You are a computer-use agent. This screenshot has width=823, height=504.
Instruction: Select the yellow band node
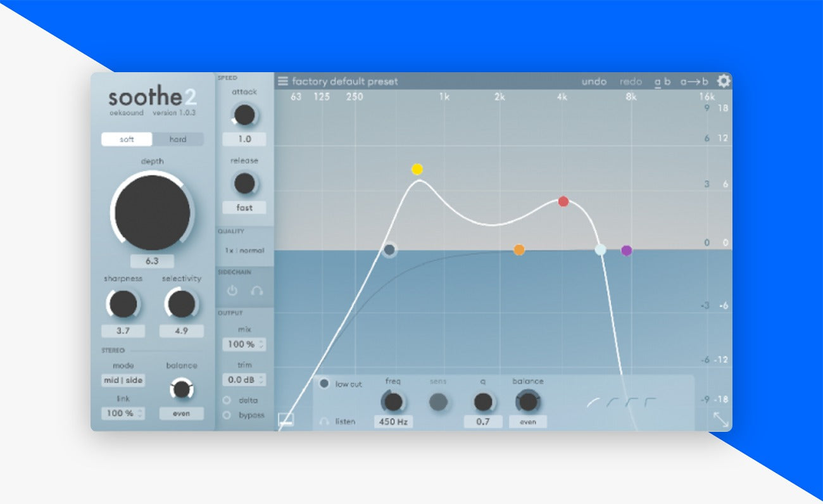417,169
